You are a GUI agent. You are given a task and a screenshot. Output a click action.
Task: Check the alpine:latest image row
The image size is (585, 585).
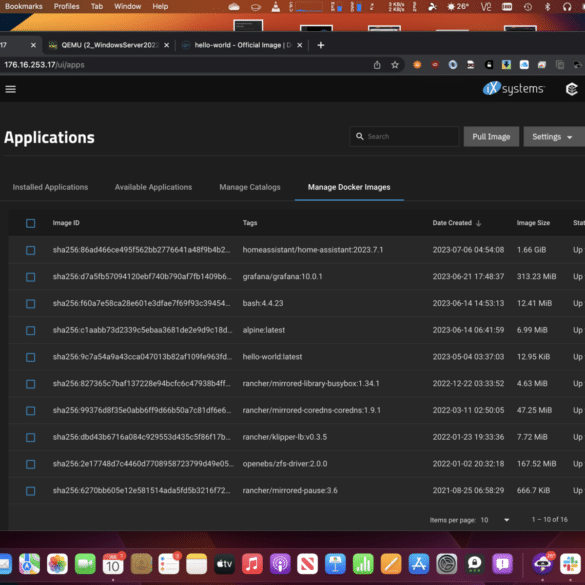click(x=31, y=330)
